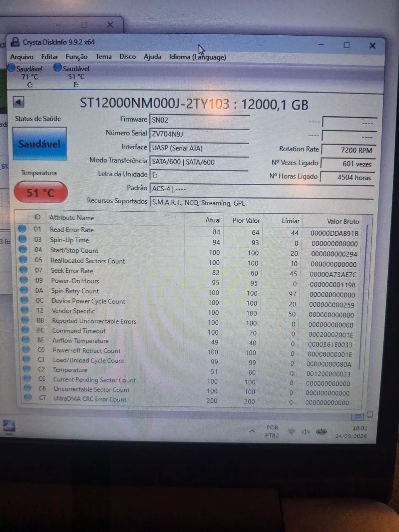Click the muted volume icon in tray

pyautogui.click(x=306, y=432)
